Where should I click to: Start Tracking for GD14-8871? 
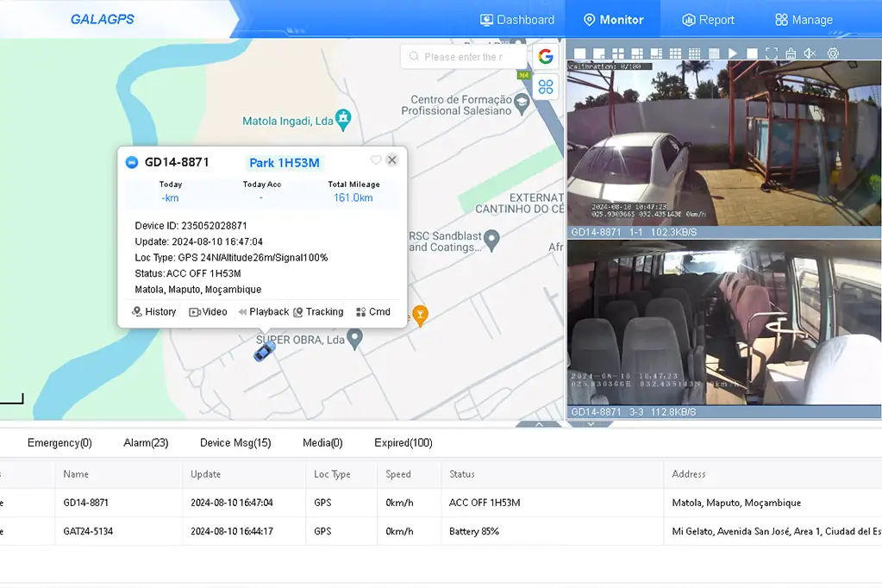318,312
